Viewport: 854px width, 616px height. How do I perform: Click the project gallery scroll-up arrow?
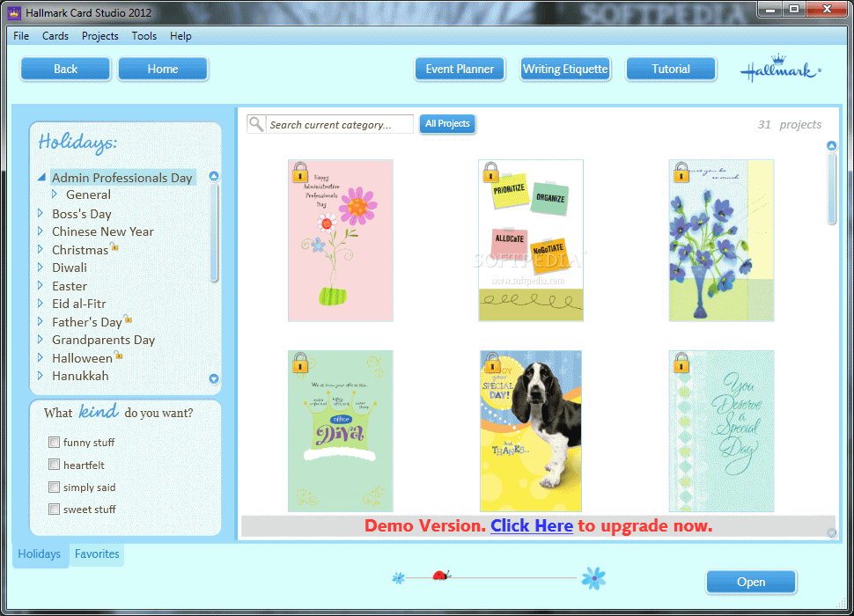(x=832, y=146)
